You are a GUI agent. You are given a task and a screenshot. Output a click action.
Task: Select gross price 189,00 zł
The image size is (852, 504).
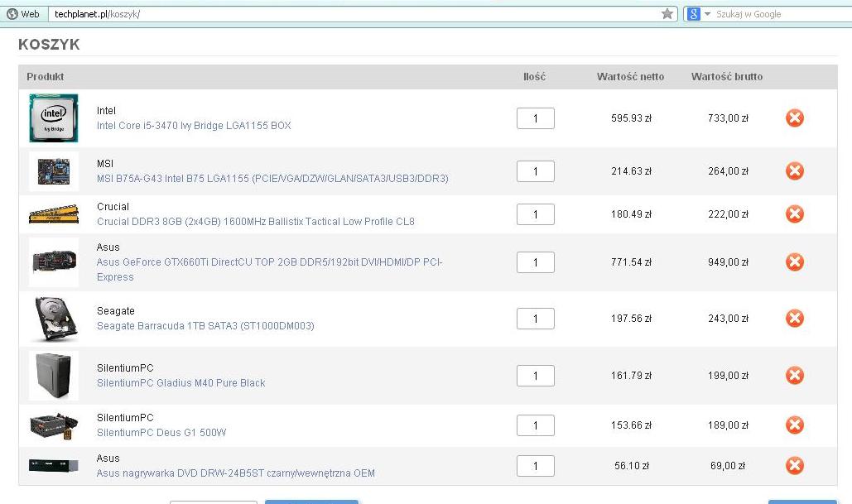(728, 425)
